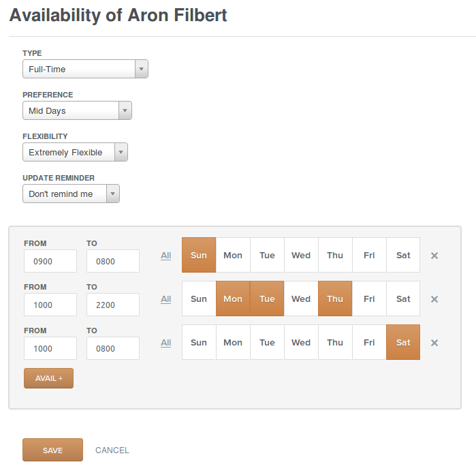This screenshot has height=475, width=476.
Task: Expand the Preference dropdown showing Mid Days
Action: (77, 110)
